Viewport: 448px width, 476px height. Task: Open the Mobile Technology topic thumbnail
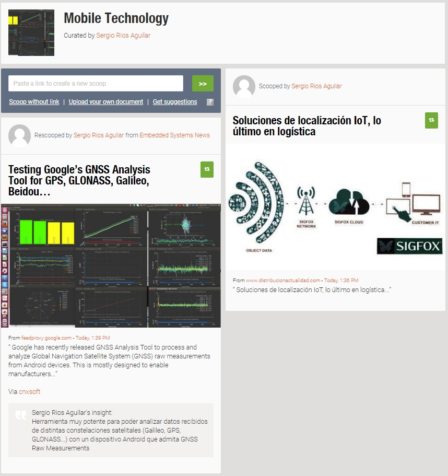[31, 32]
